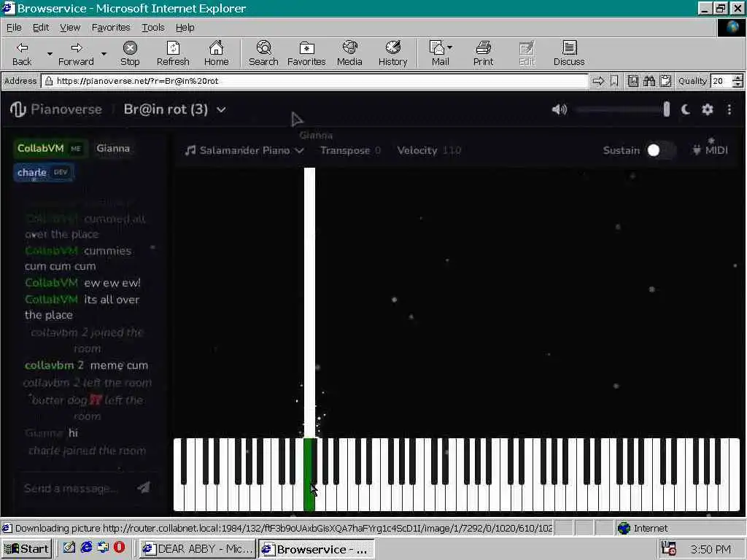Click the Back toolbar button
Viewport: 747px width, 560px height.
point(22,53)
